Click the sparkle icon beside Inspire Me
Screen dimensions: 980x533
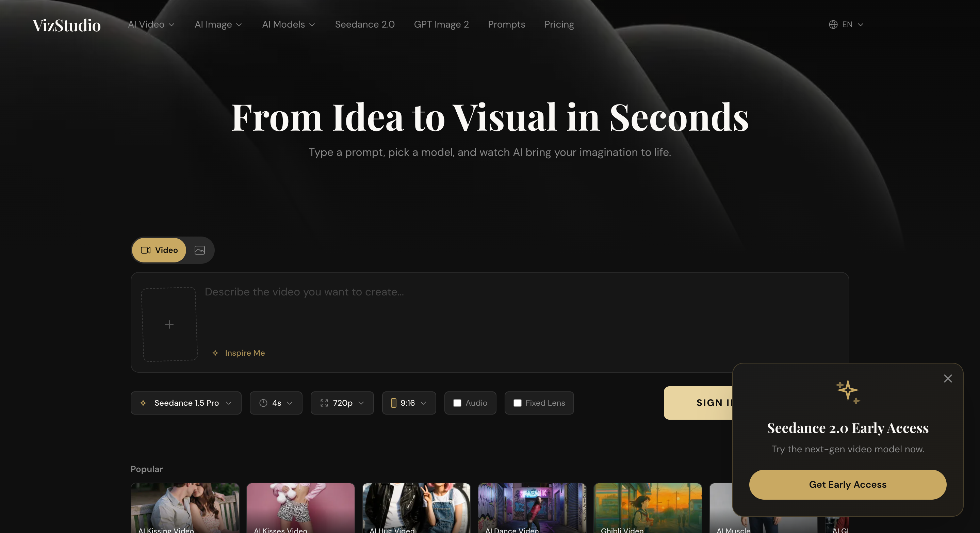(x=215, y=353)
